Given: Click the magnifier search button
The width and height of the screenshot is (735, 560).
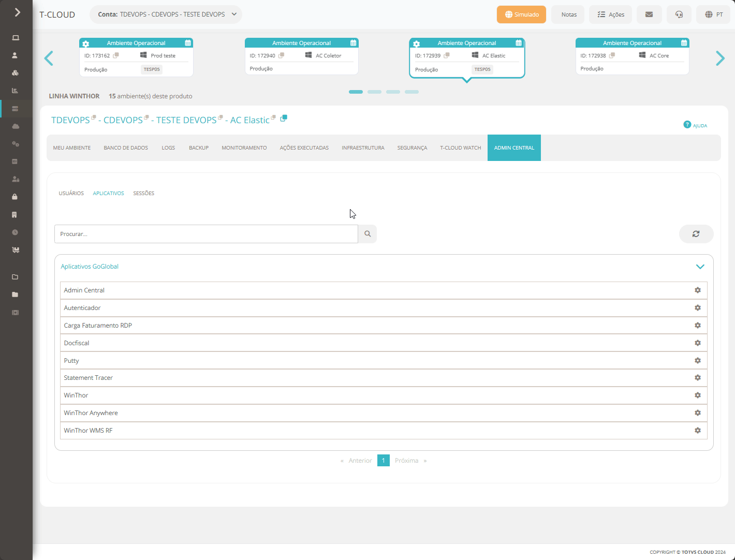Looking at the screenshot, I should (x=367, y=234).
